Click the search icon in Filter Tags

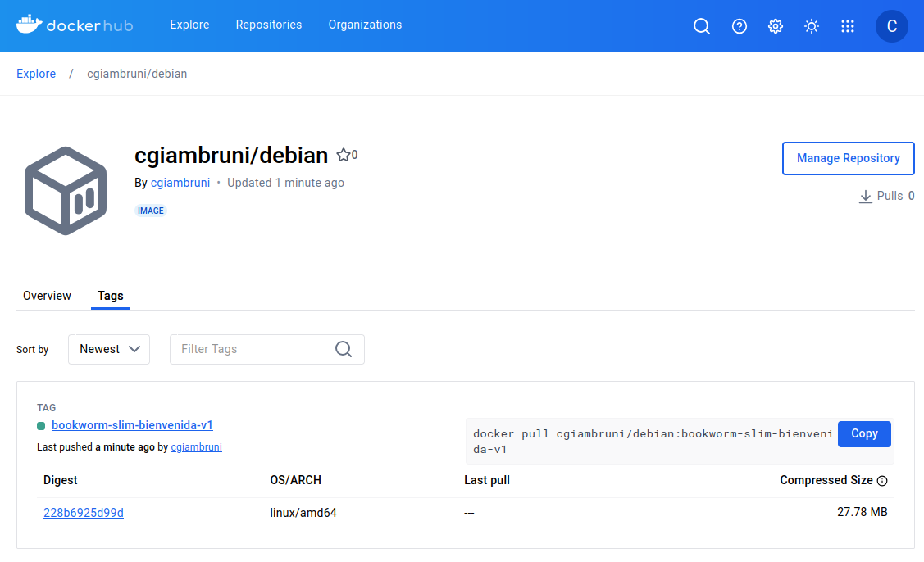[x=344, y=349]
